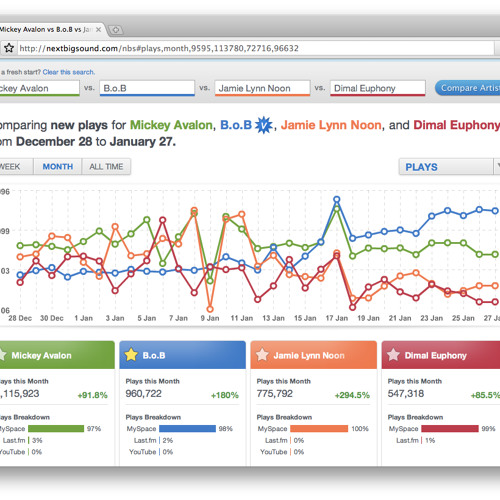Click Dimal Euphony peak point on 6 Jan

tap(163, 220)
